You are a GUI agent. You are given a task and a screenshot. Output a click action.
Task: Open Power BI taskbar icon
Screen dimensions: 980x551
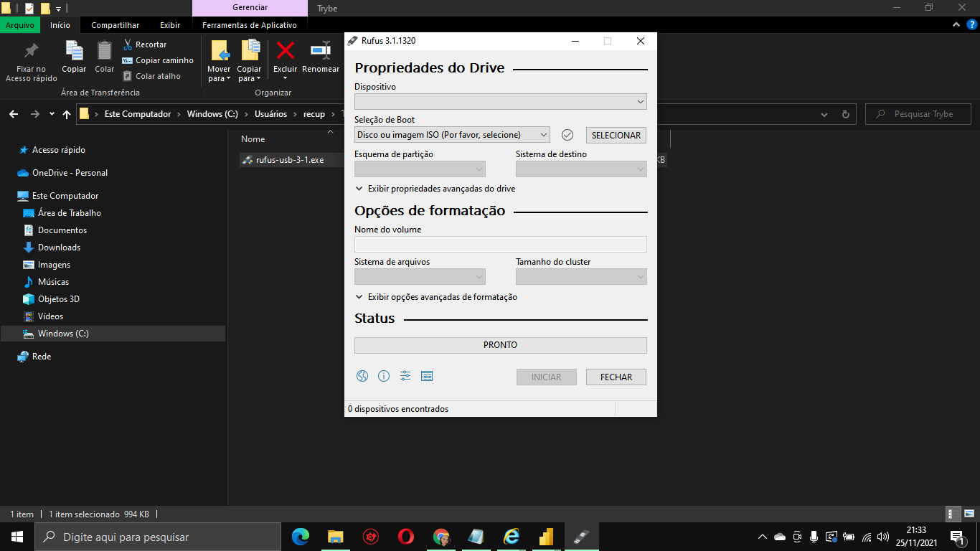[547, 537]
